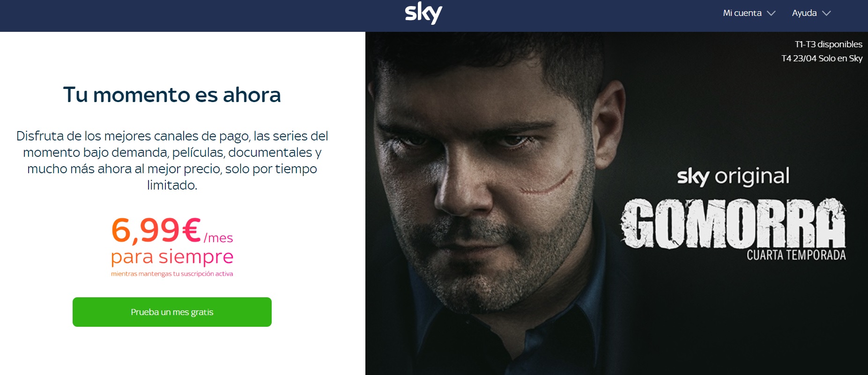
Task: Click the Cuarta Temporada caption
Action: (796, 255)
